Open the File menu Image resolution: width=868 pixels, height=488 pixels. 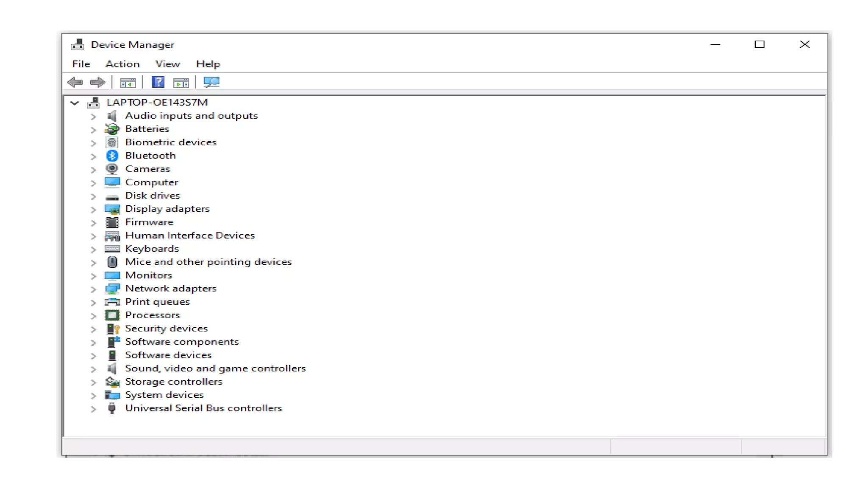tap(81, 64)
